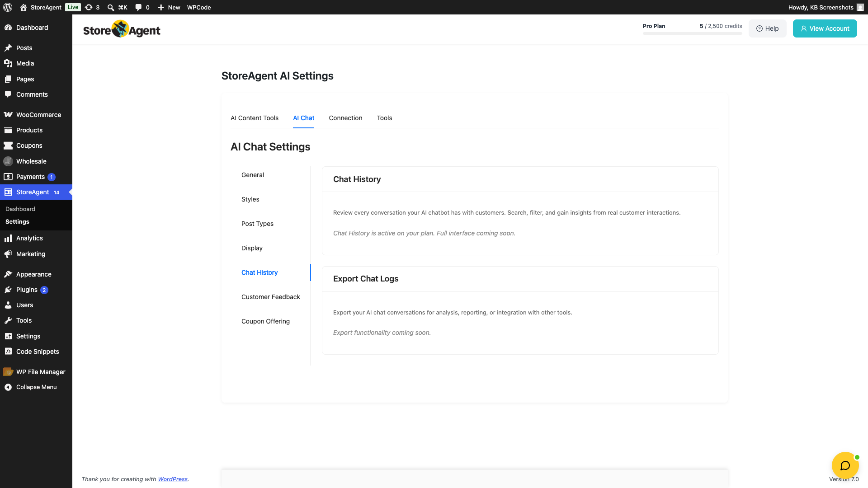Open the WordPress logo menu
Viewport: 868px width, 488px height.
point(8,7)
